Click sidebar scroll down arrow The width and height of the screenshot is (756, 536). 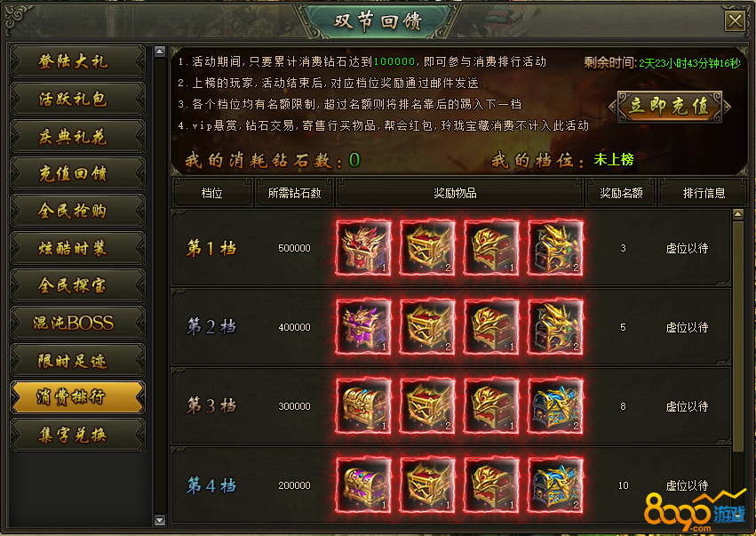pyautogui.click(x=160, y=520)
